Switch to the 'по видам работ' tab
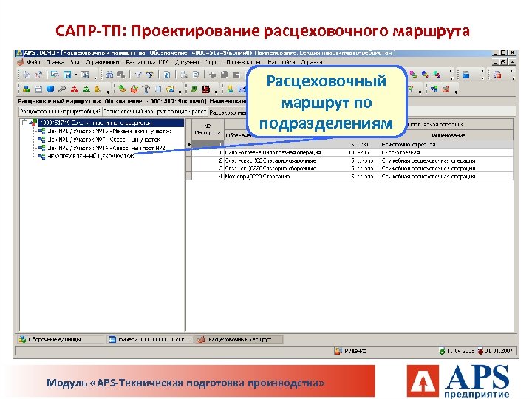Viewport: 532px width, 399px height. (155, 112)
